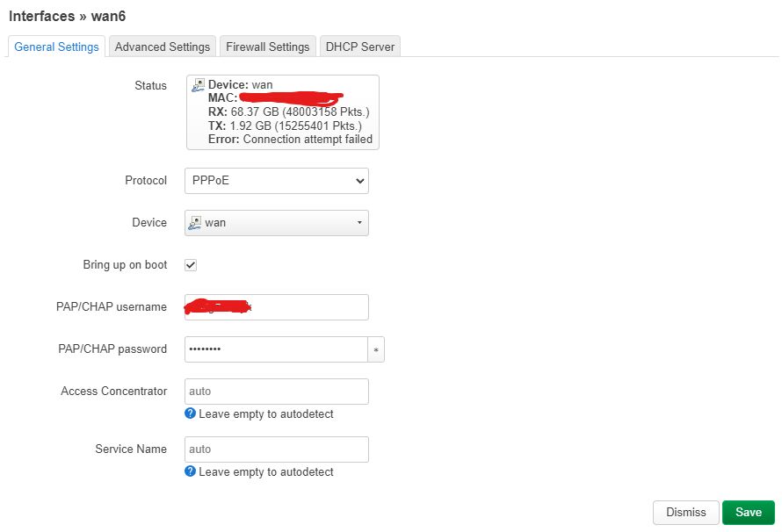Switch to the General Settings tab

[56, 47]
